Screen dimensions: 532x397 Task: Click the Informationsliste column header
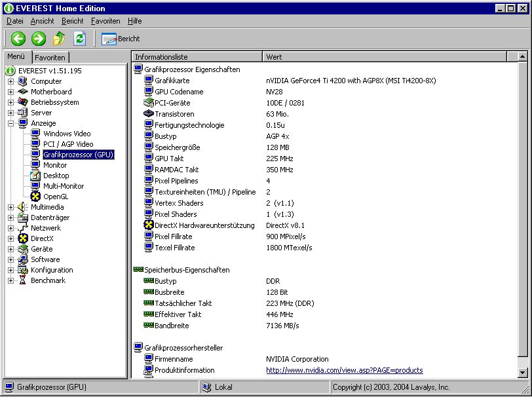tap(197, 56)
